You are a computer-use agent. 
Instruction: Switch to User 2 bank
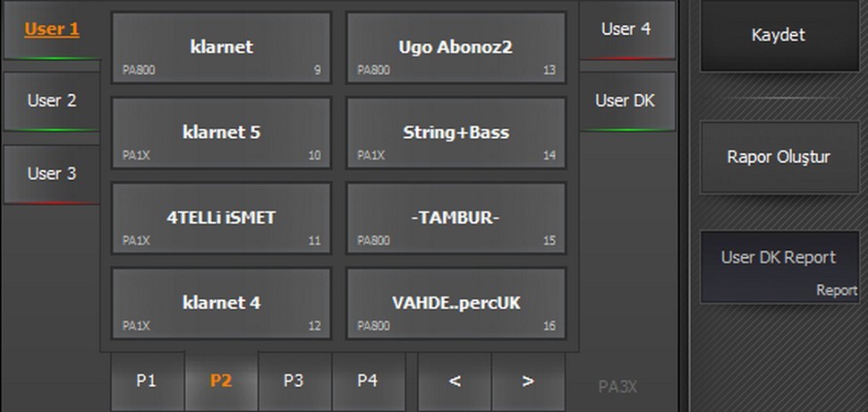(x=51, y=100)
